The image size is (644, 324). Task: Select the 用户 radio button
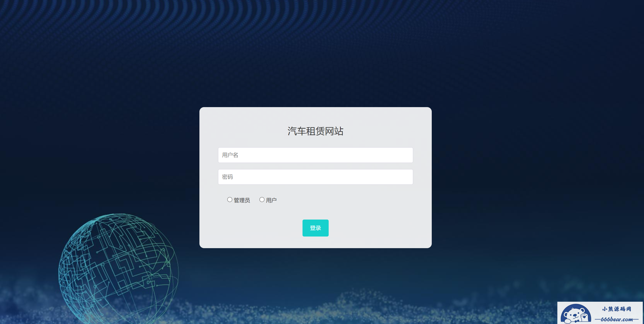pyautogui.click(x=262, y=199)
